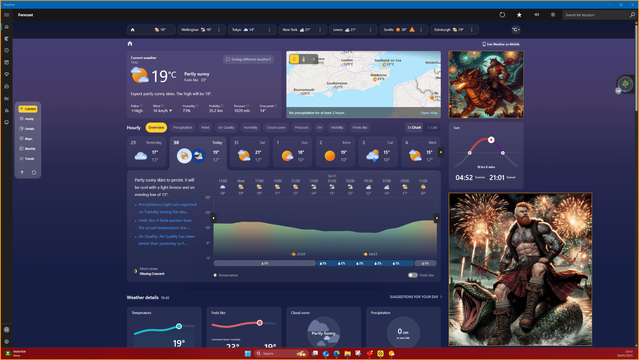Open Edinburgh location options menu
The width and height of the screenshot is (639, 360).
pos(472,30)
